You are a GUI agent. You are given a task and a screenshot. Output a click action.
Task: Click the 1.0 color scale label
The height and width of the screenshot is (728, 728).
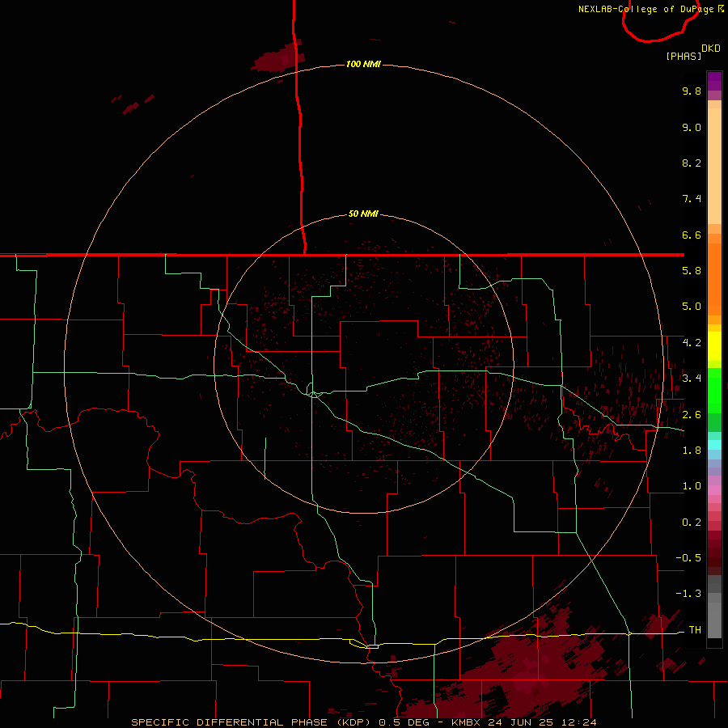692,486
